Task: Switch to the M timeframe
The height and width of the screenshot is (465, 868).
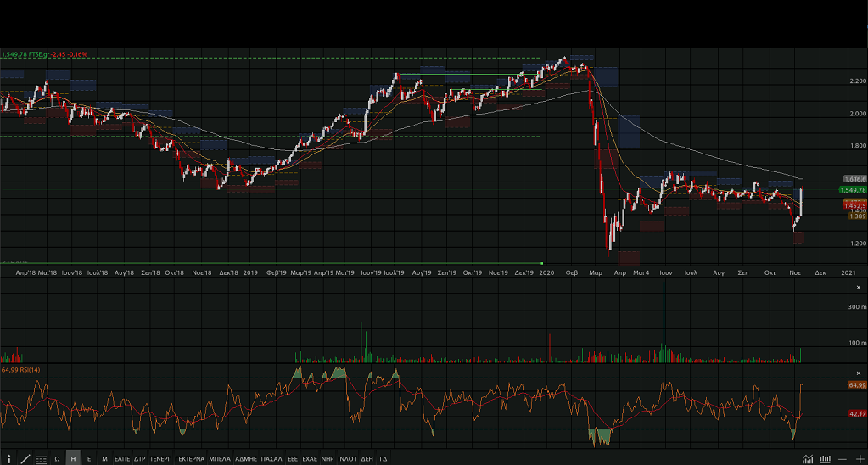Action: pos(104,458)
